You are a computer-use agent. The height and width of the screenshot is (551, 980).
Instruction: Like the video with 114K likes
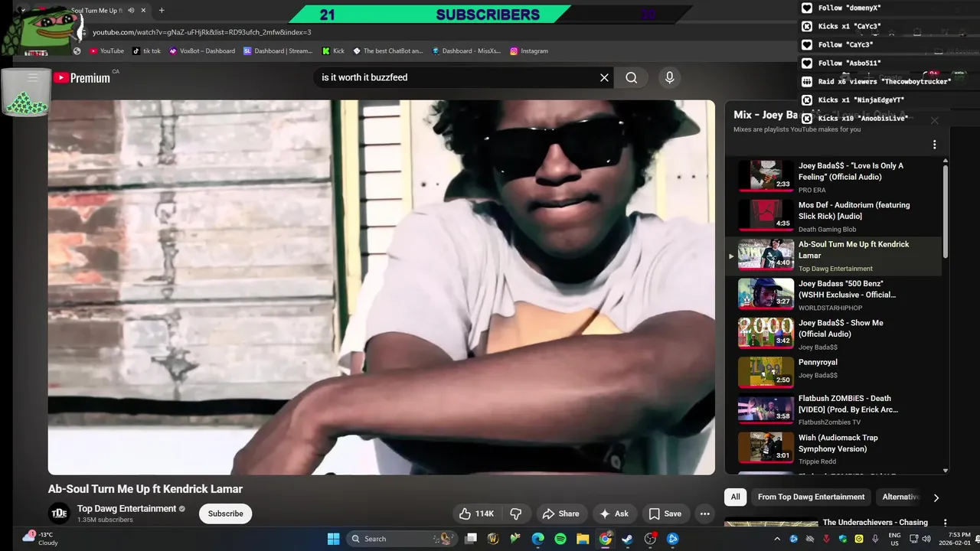(x=476, y=514)
